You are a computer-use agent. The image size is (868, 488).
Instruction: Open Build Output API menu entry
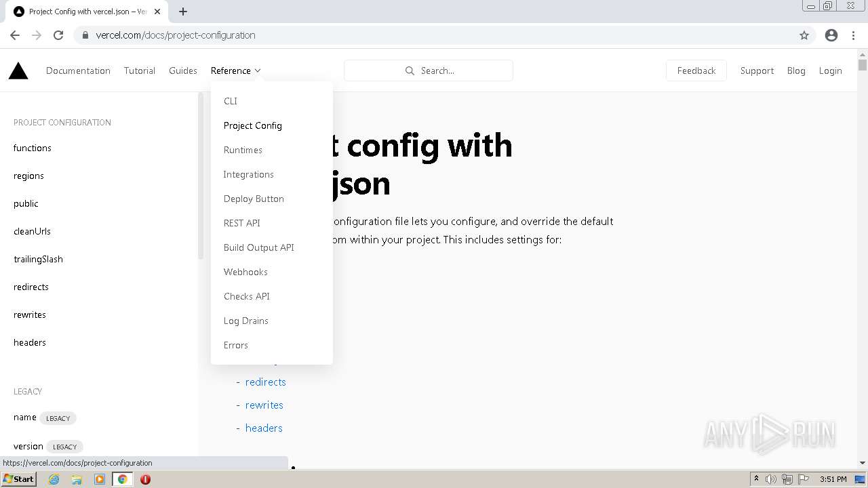258,247
